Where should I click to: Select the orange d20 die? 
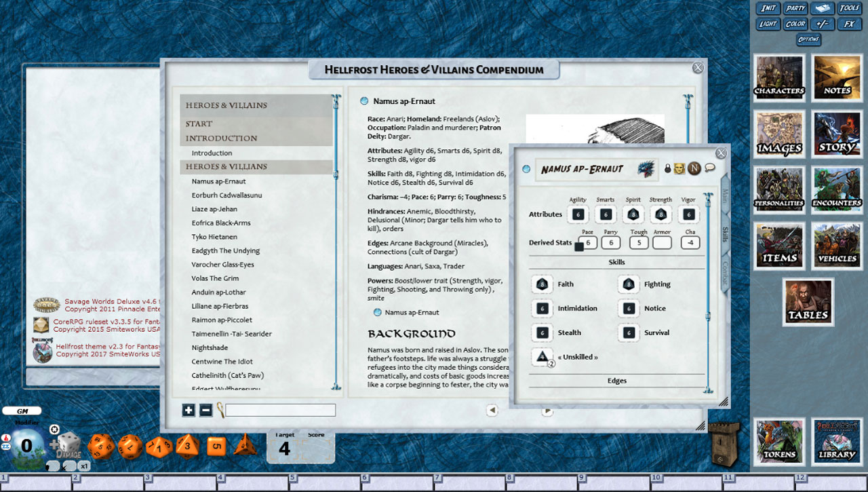point(100,447)
